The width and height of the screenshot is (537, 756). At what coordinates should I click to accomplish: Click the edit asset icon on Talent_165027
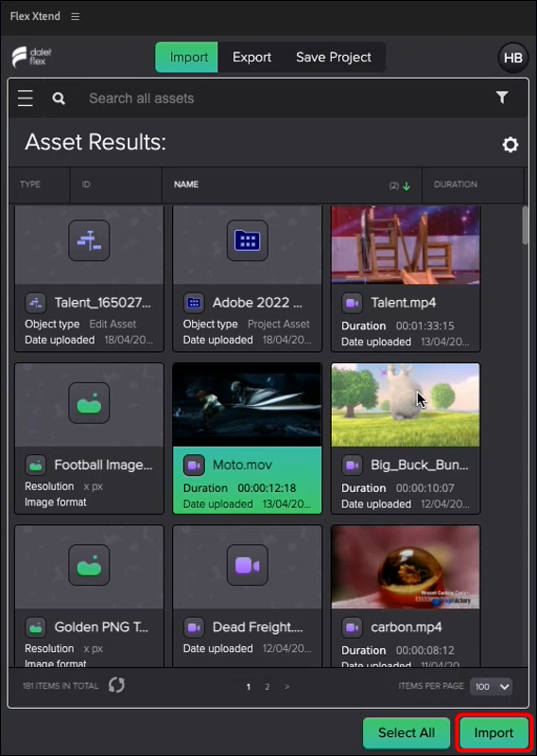click(89, 240)
